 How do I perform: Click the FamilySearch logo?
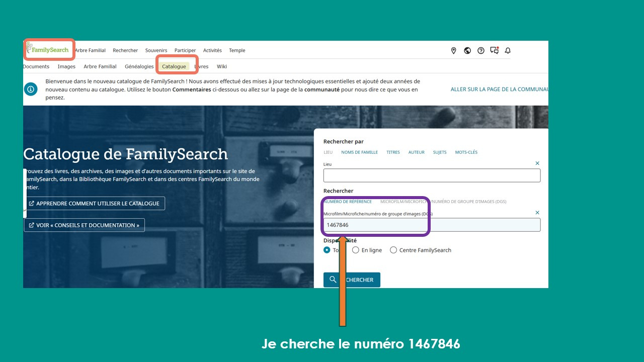click(x=48, y=50)
